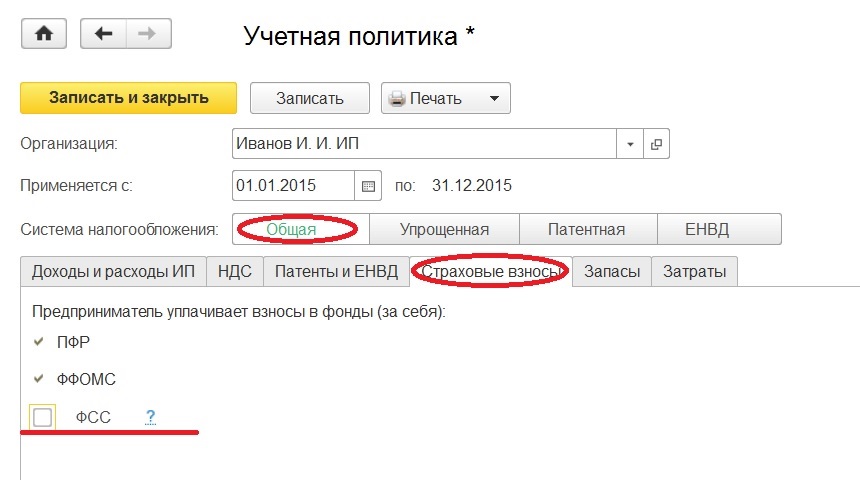860x480 pixels.
Task: Go to the home page icon
Action: click(x=44, y=33)
